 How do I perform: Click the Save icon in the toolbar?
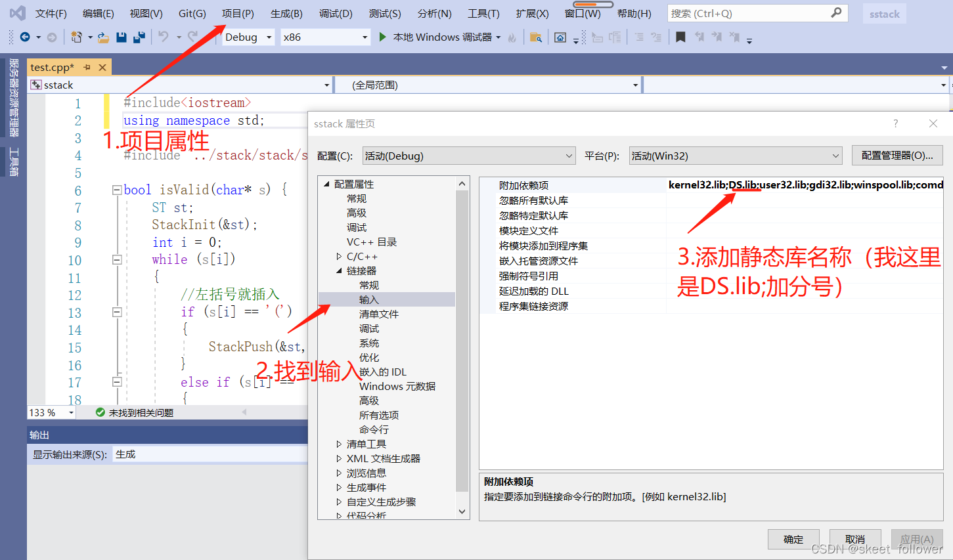(121, 37)
